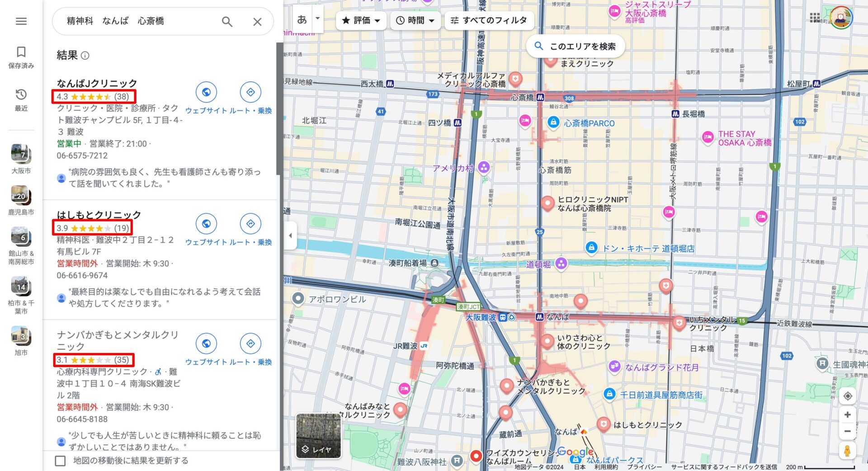This screenshot has width=868, height=471.
Task: Click 心斎橋PARCO shopping pin
Action: (x=553, y=122)
